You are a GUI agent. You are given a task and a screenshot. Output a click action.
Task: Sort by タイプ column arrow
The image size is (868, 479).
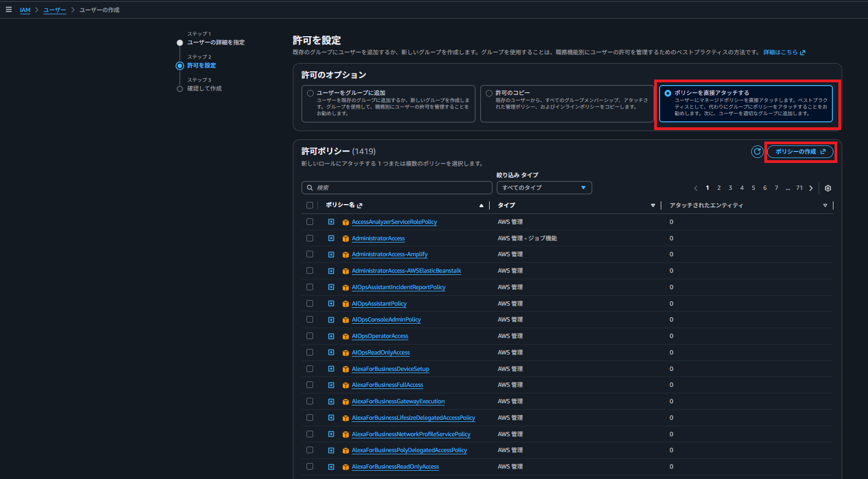653,206
